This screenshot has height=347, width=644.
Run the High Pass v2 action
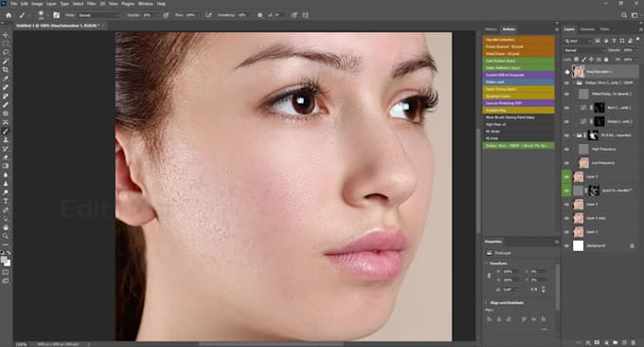pyautogui.click(x=518, y=124)
